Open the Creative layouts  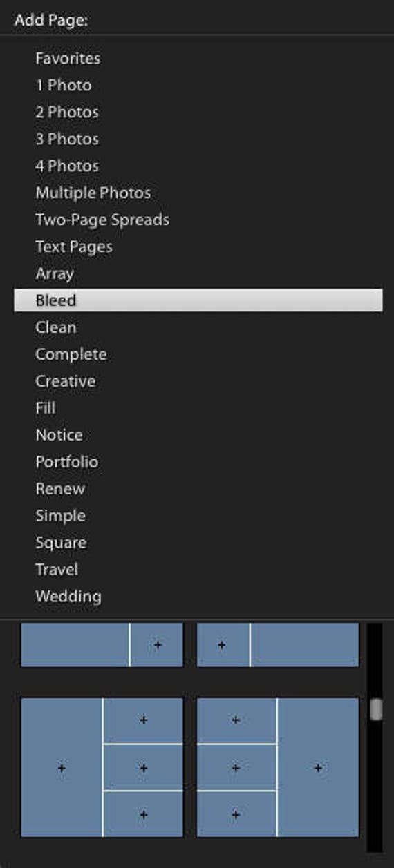pos(65,381)
